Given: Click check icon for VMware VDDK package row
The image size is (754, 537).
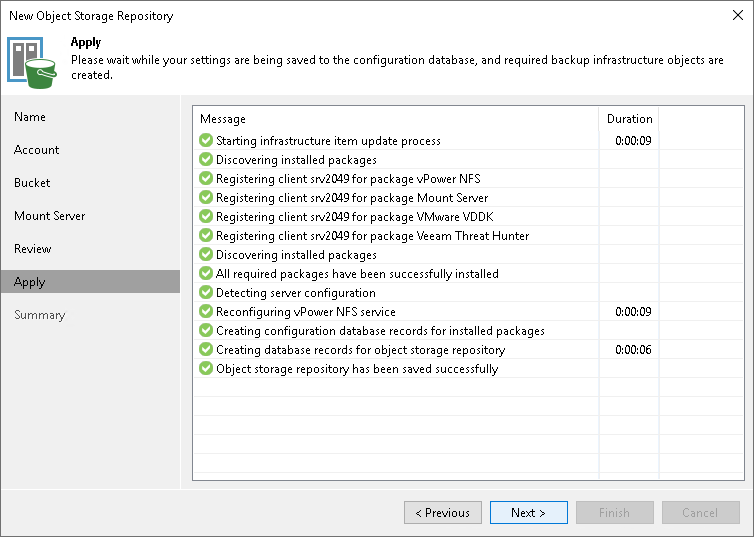Looking at the screenshot, I should [206, 216].
